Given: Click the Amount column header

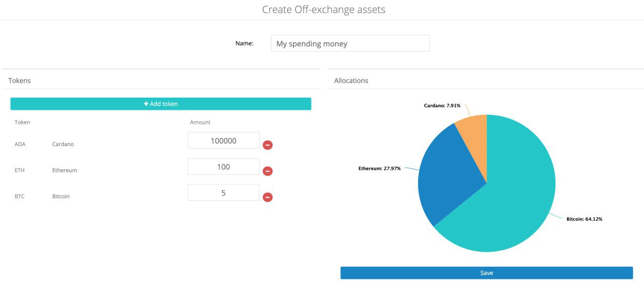Looking at the screenshot, I should 200,122.
